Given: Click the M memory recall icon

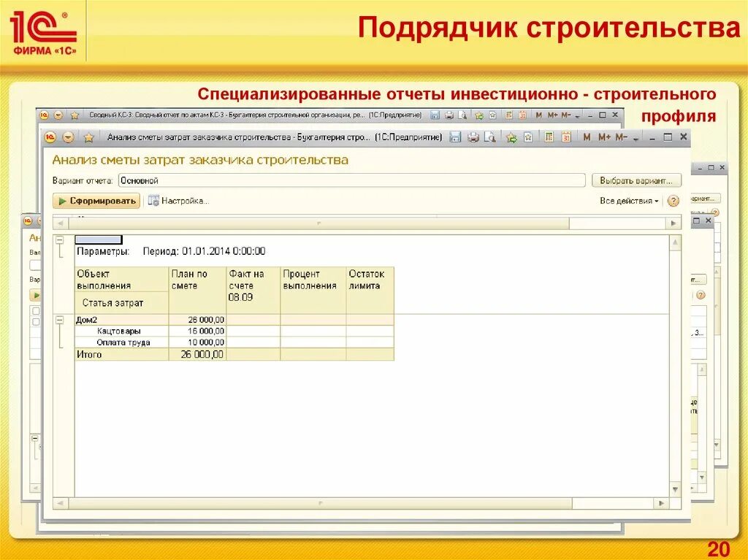Looking at the screenshot, I should (x=587, y=137).
